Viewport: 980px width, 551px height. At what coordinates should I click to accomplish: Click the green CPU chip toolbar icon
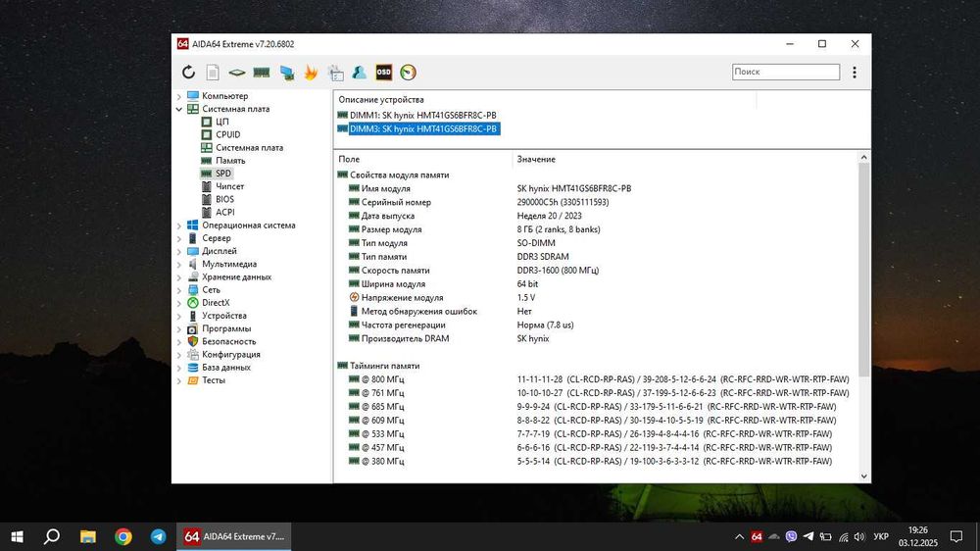[x=237, y=73]
